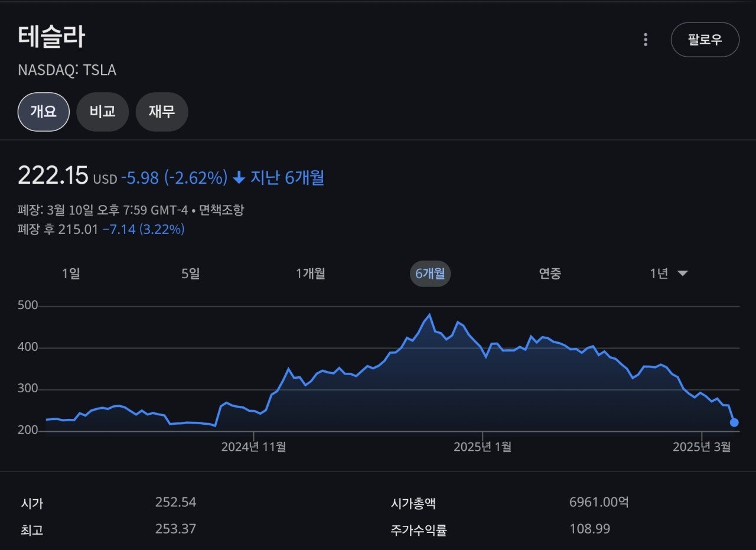This screenshot has width=756, height=550.
Task: Click the NASDAQ: TSLA ticker text
Action: tap(67, 70)
